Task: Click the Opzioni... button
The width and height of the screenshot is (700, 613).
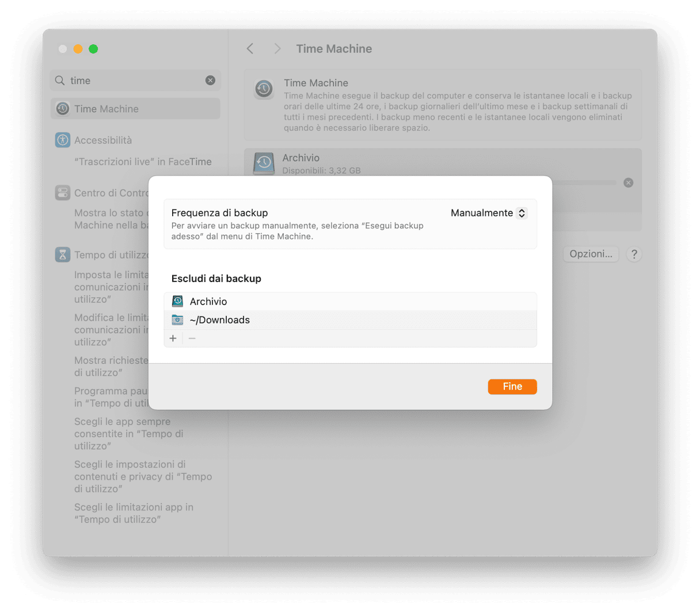Action: click(591, 254)
